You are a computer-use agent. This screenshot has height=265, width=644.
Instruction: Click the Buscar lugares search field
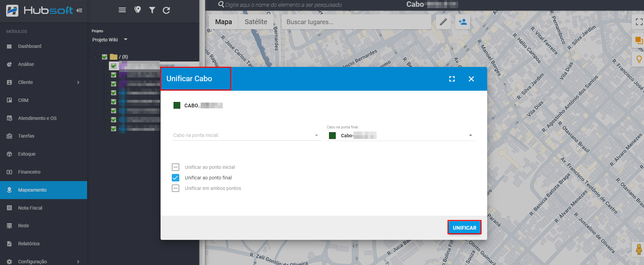click(357, 22)
